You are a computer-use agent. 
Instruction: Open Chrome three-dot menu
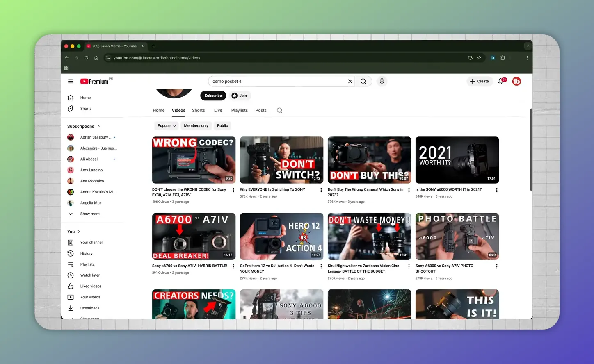tap(527, 58)
